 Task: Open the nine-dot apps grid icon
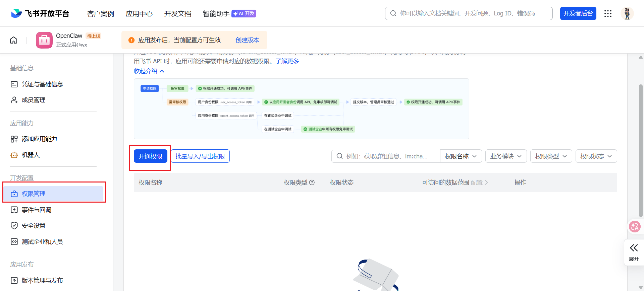608,13
